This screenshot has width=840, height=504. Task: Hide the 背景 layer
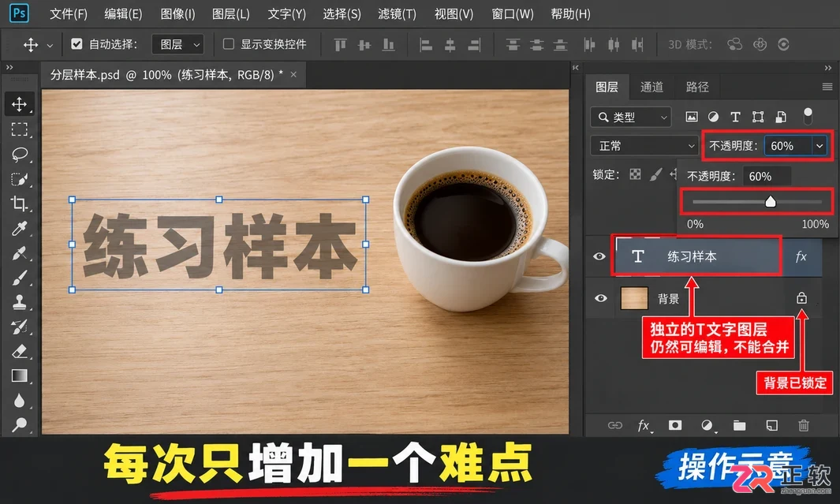(x=600, y=298)
